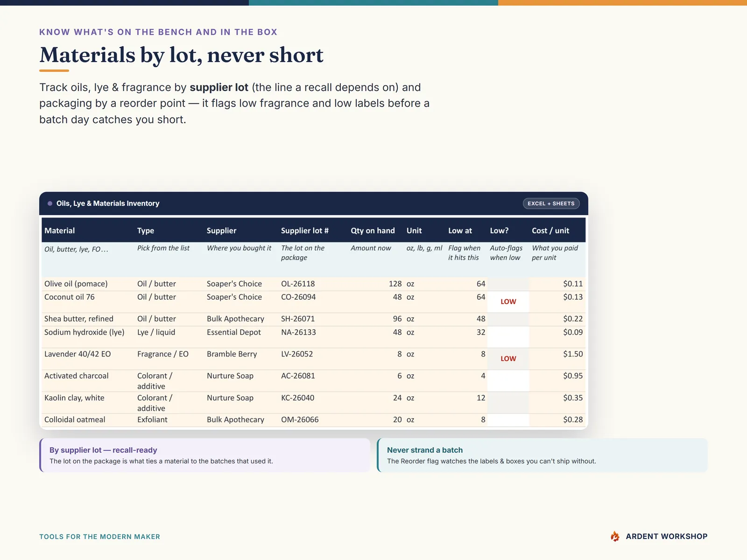This screenshot has height=560, width=747.
Task: Click the Auto-flags when low hint
Action: (x=506, y=253)
